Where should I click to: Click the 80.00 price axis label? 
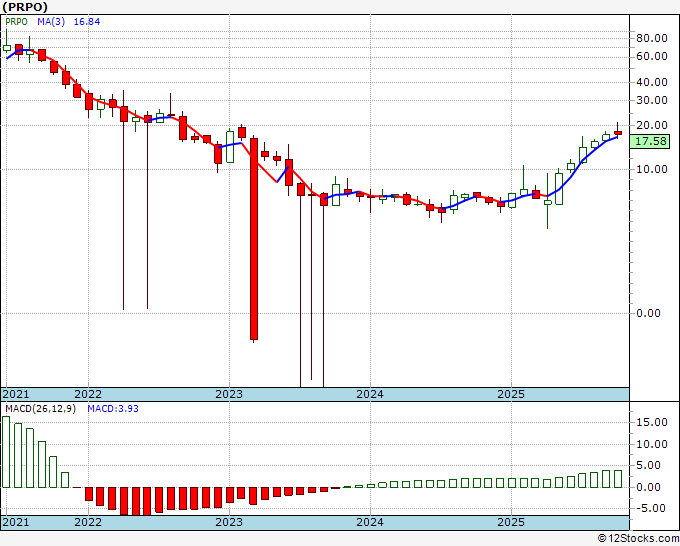651,38
